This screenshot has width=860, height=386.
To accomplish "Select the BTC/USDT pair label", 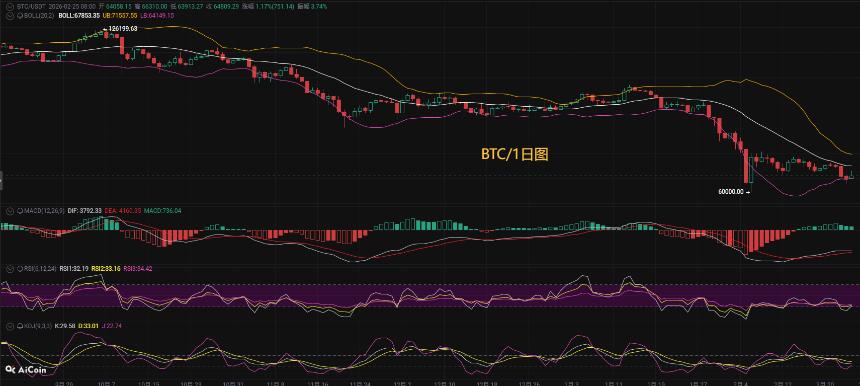I will click(31, 7).
